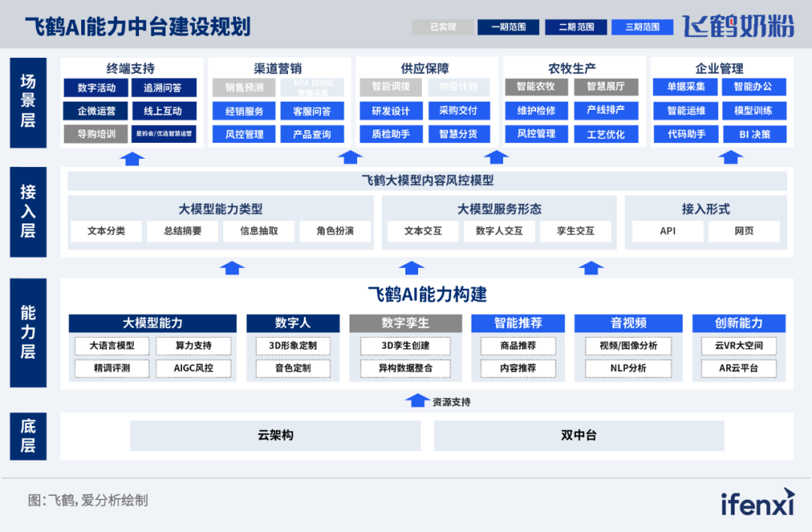Viewport: 812px width, 532px height.
Task: Click the gray 智能调拨 box
Action: (x=391, y=87)
